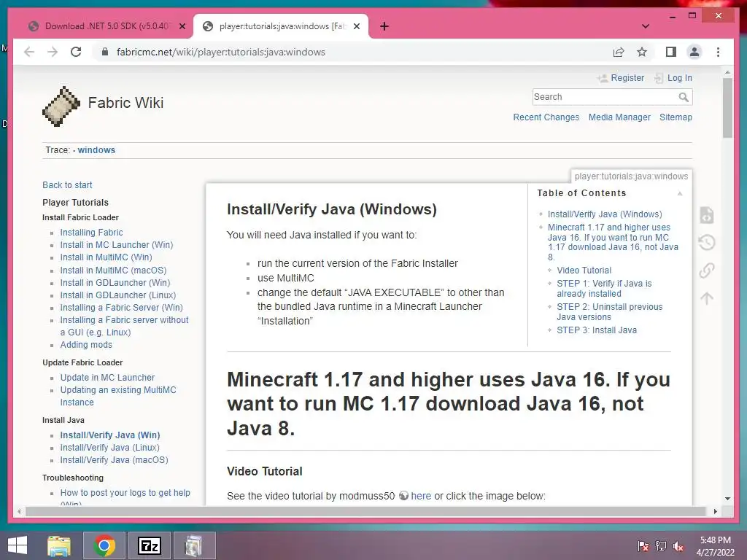This screenshot has height=560, width=747.
Task: Open Chrome's three-dot menu
Action: pyautogui.click(x=718, y=52)
